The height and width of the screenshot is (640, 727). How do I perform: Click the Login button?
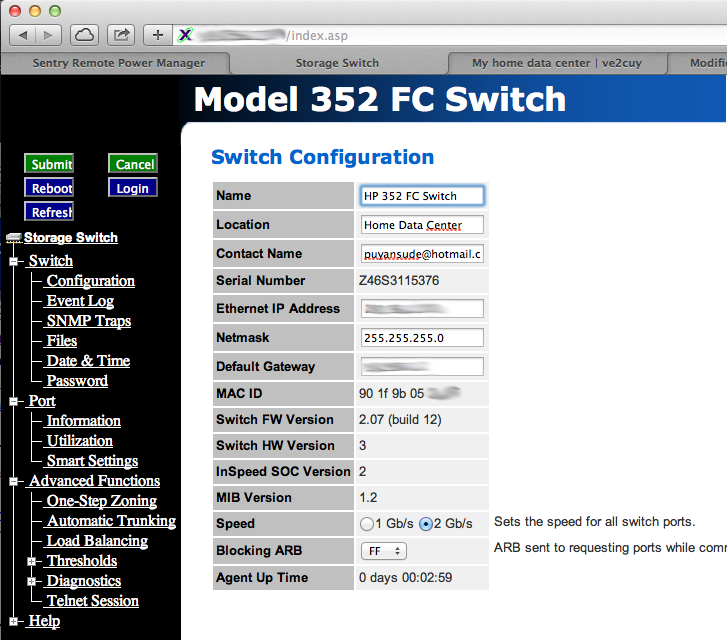point(133,188)
